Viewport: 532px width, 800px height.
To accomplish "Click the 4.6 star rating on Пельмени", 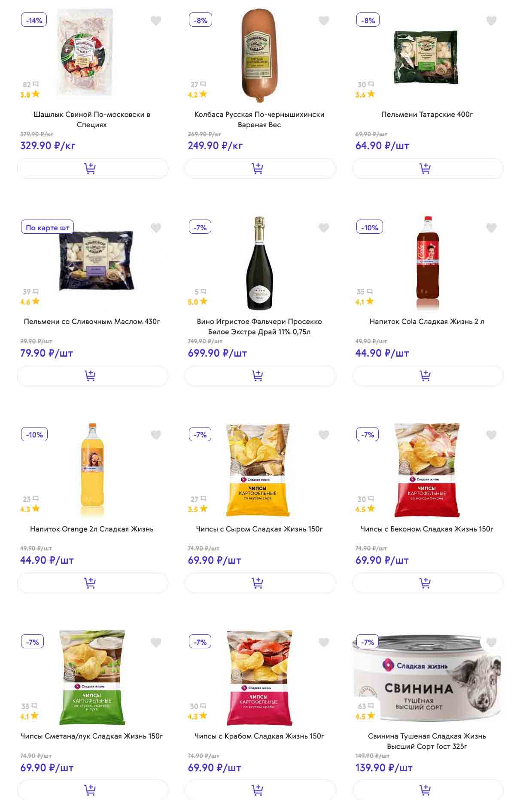I will pos(30,302).
